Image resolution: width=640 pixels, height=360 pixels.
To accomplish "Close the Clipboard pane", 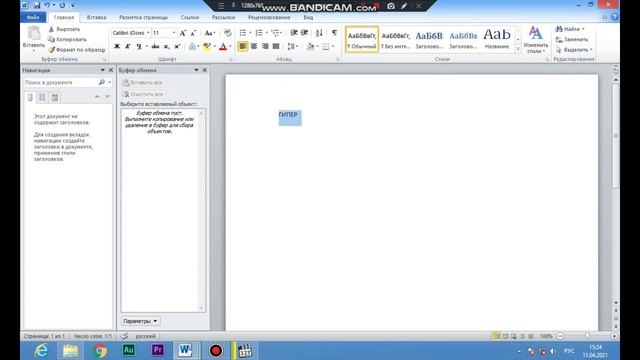I will [204, 70].
